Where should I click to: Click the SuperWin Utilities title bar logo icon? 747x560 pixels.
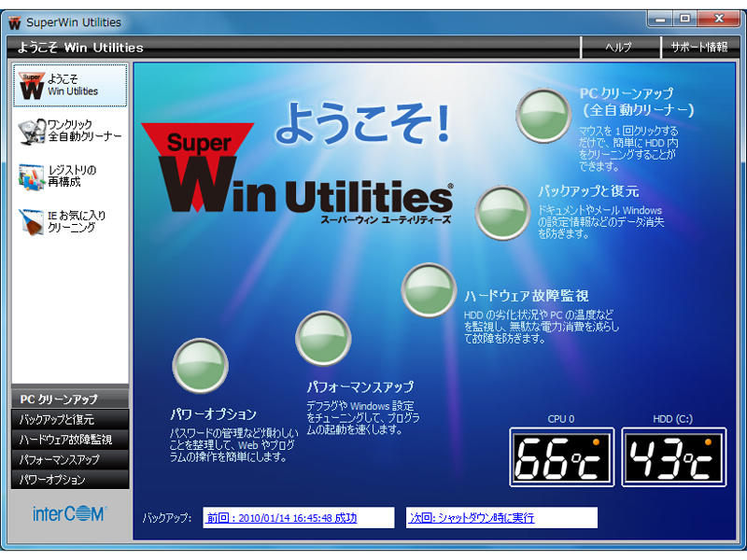coord(15,22)
